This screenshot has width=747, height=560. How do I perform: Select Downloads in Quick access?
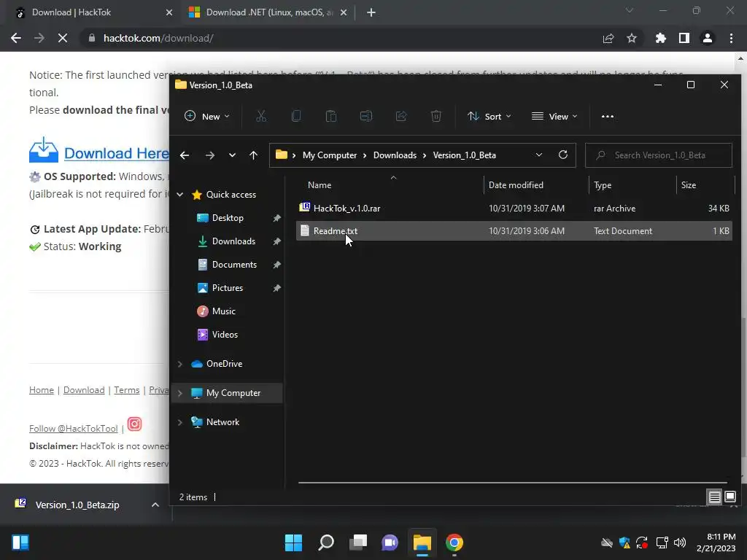(233, 241)
